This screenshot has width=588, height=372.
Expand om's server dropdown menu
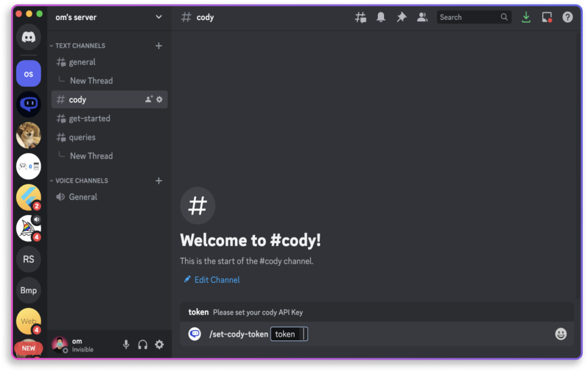pos(159,17)
